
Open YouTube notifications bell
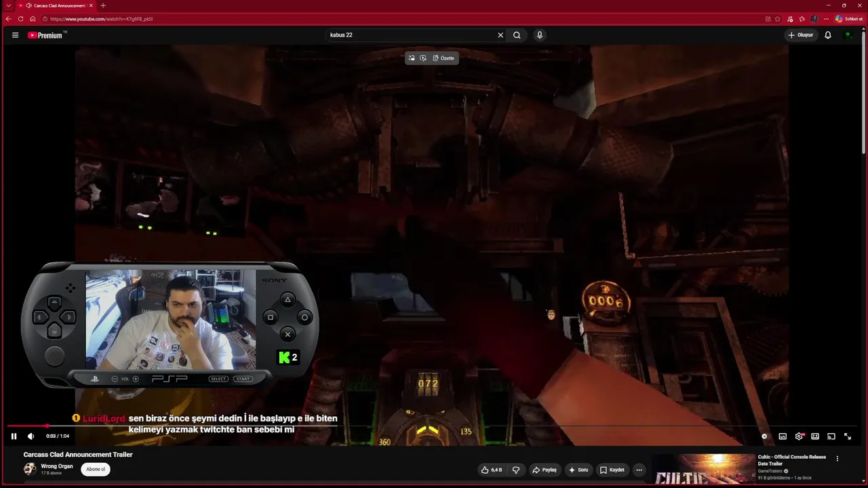click(x=828, y=35)
